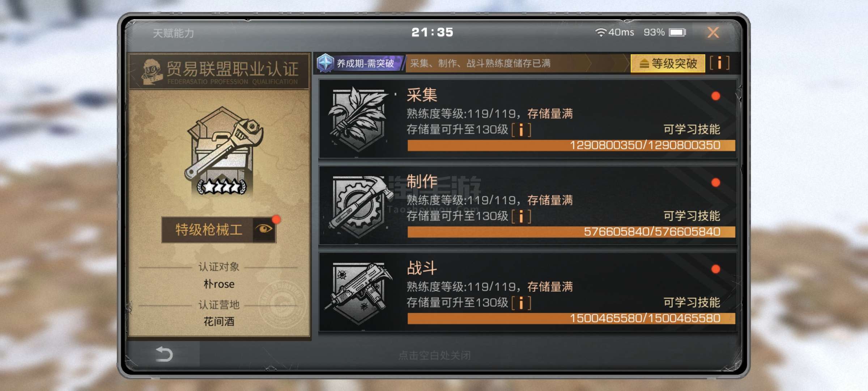
Task: Open the 采集 gathering skill entry
Action: (528, 119)
